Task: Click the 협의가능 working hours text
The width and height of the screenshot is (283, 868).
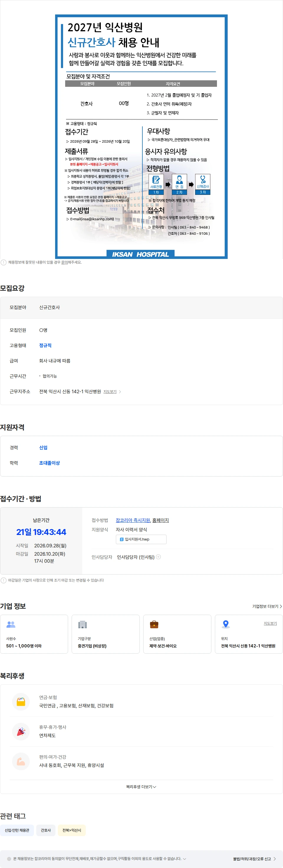Action: [50, 376]
